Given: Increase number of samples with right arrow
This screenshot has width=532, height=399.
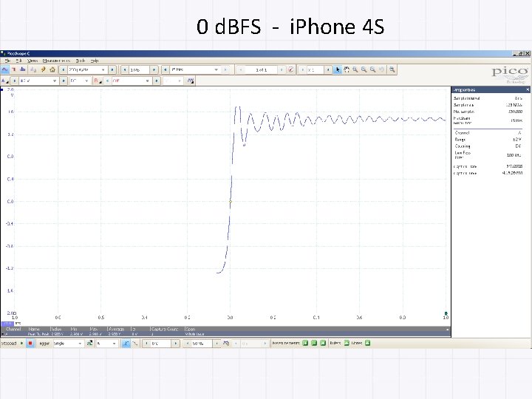Looking at the screenshot, I should (x=154, y=69).
